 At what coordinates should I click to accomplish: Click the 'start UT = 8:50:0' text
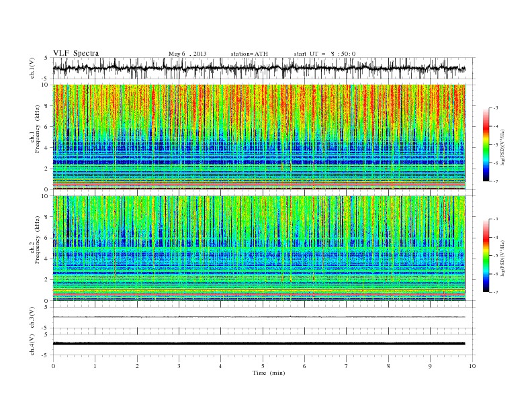324,54
